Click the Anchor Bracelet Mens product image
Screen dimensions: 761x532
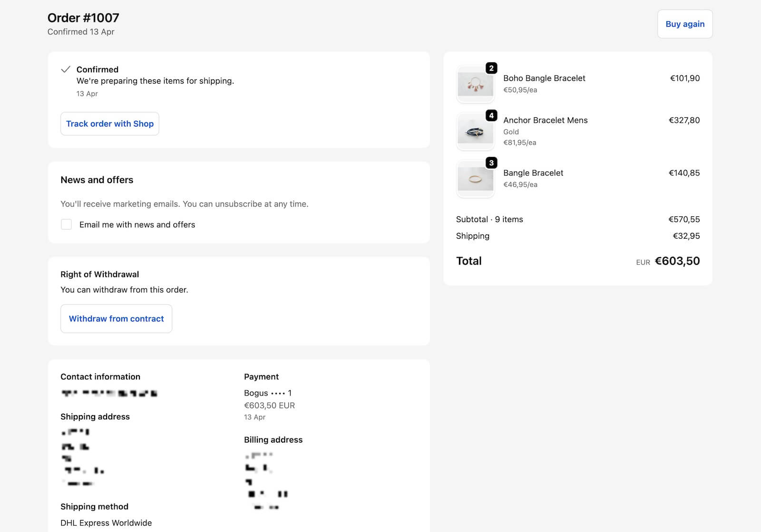pos(475,131)
